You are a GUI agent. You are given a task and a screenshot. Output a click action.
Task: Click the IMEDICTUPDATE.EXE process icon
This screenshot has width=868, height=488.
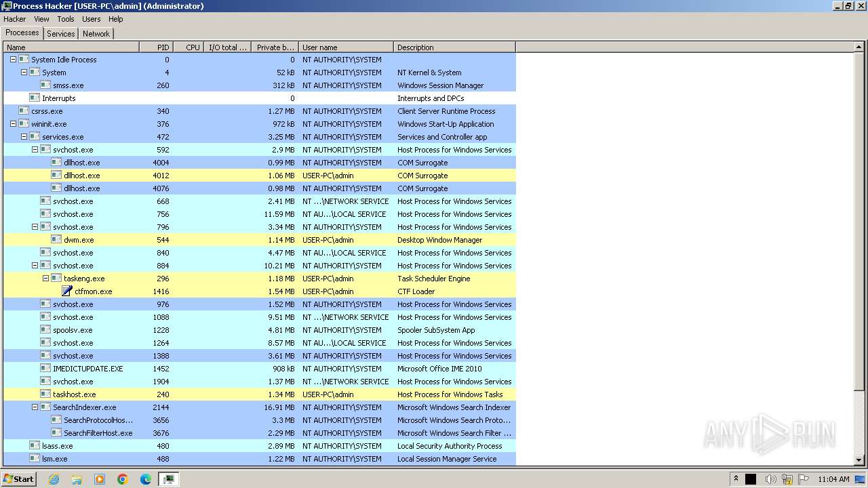[x=45, y=369]
